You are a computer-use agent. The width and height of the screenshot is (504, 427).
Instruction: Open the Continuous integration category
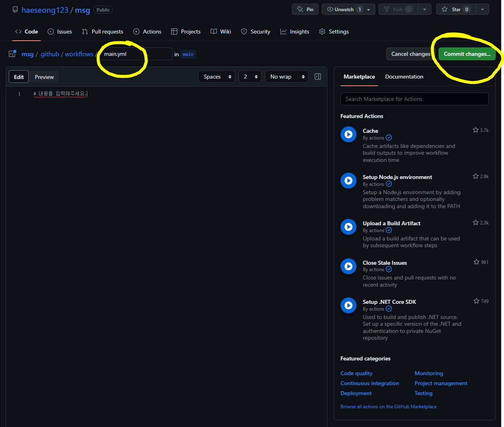pyautogui.click(x=370, y=383)
